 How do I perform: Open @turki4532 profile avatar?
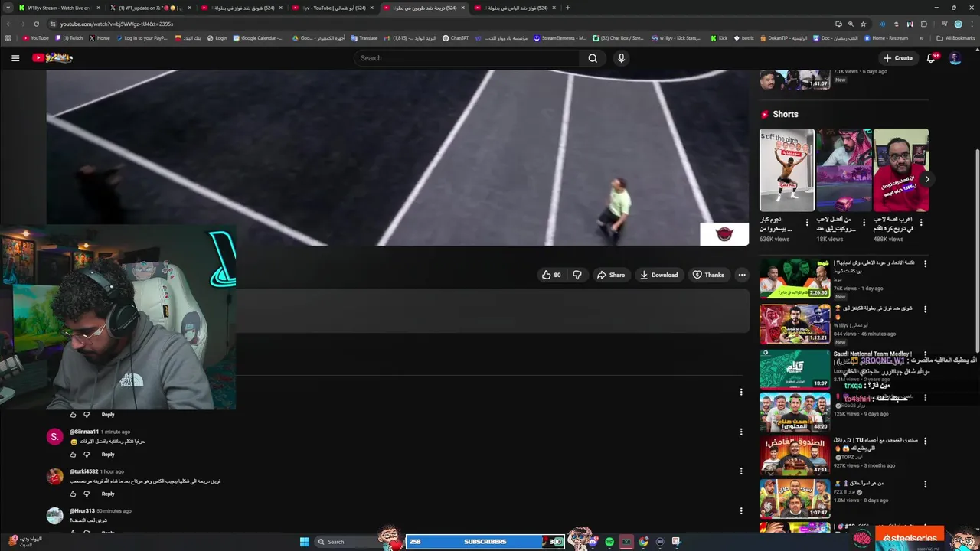[x=55, y=476]
